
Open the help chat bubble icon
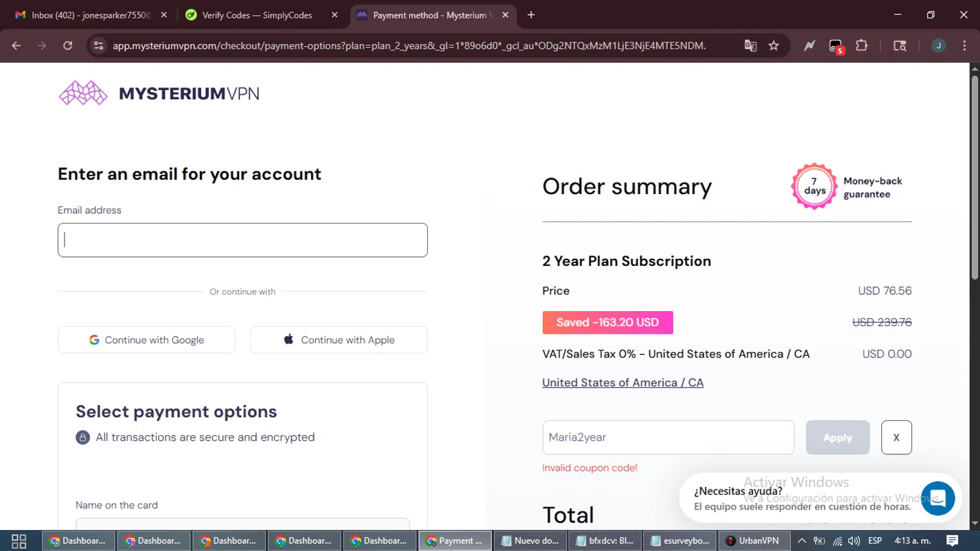click(x=938, y=498)
